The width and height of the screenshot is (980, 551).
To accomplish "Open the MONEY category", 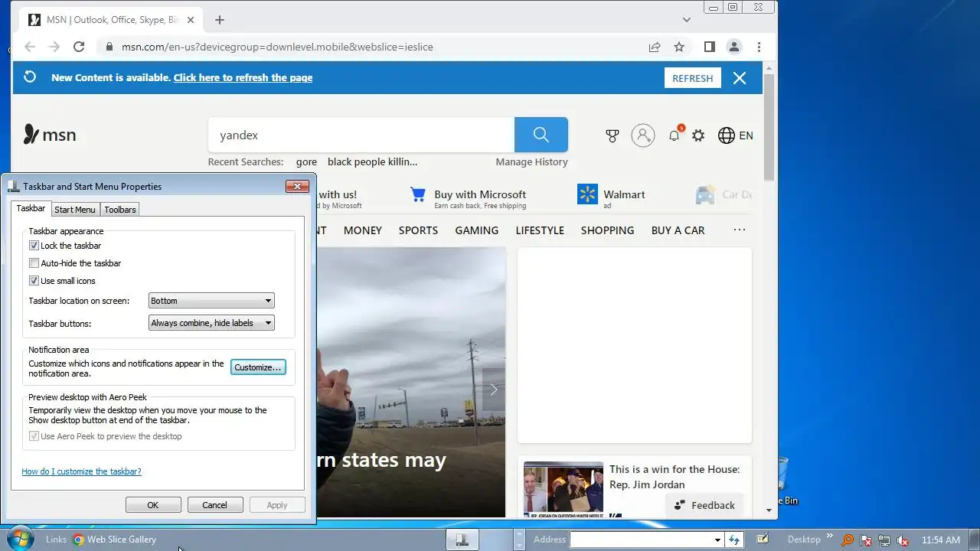I will pyautogui.click(x=363, y=230).
